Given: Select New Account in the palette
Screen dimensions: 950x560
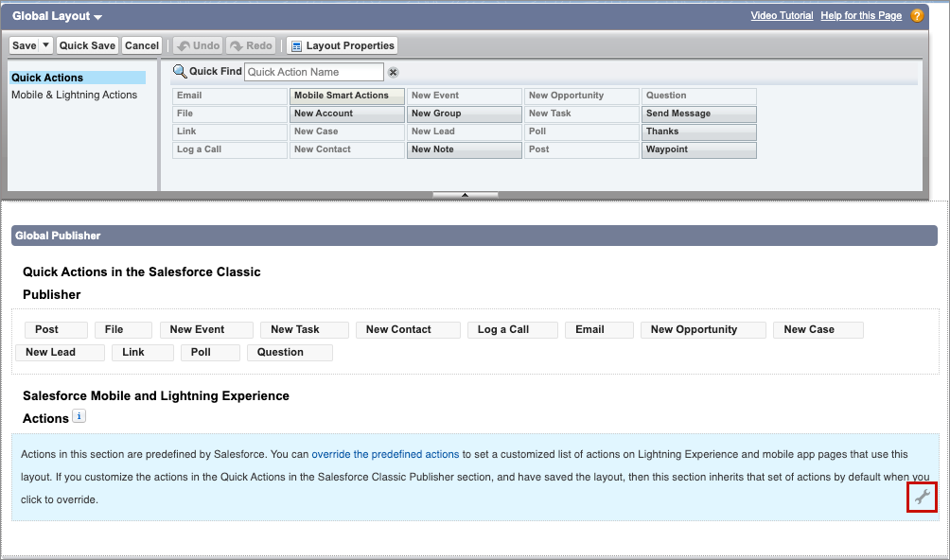Looking at the screenshot, I should coord(347,114).
